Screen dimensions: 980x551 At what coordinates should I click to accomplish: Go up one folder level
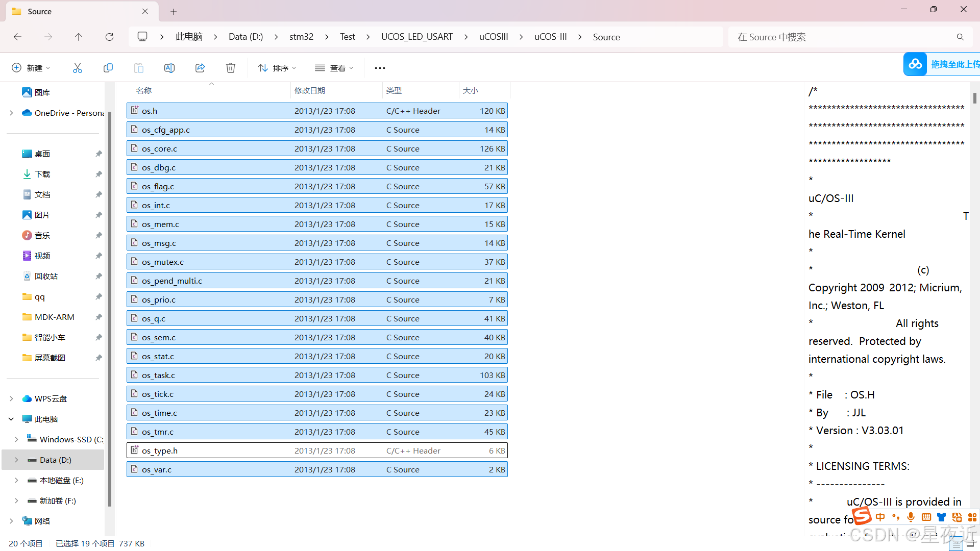79,37
